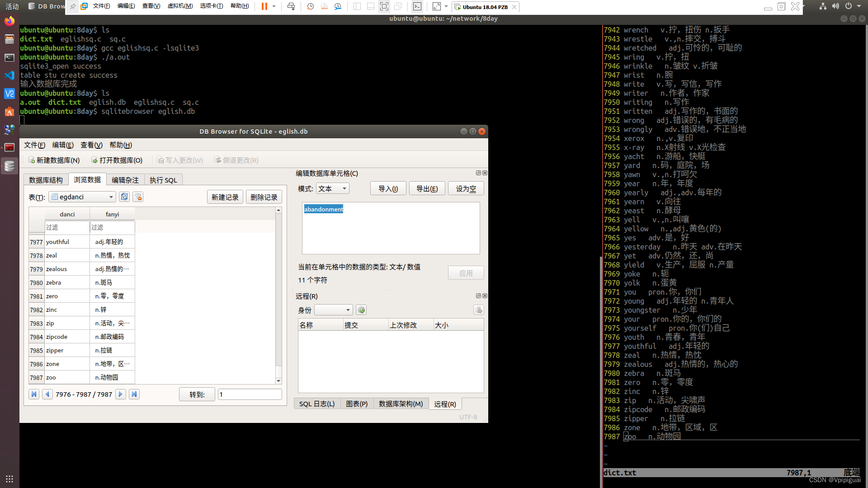Image resolution: width=868 pixels, height=488 pixels.
Task: Switch to the 执行 SQL tab
Action: coord(163,180)
